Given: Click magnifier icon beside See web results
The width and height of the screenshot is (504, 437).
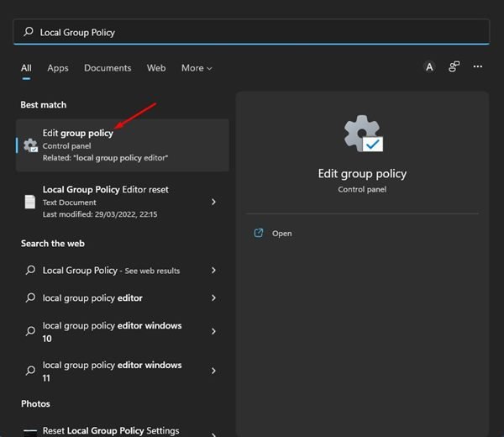Looking at the screenshot, I should pyautogui.click(x=30, y=270).
